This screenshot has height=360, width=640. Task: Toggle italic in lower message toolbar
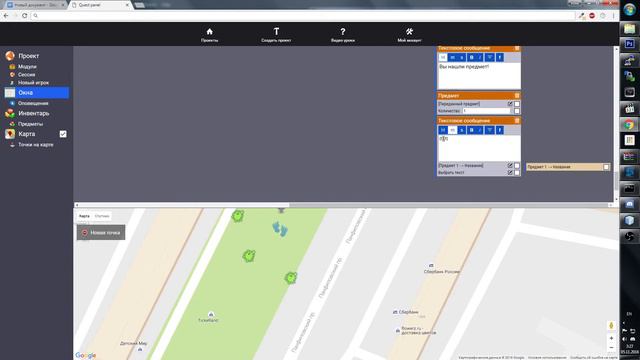tap(480, 130)
